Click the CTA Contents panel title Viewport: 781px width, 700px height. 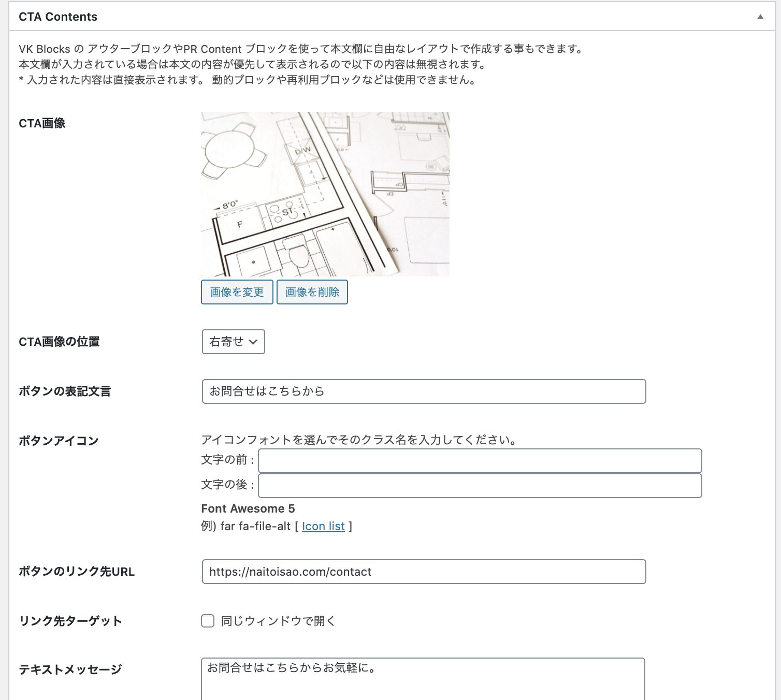pyautogui.click(x=58, y=16)
